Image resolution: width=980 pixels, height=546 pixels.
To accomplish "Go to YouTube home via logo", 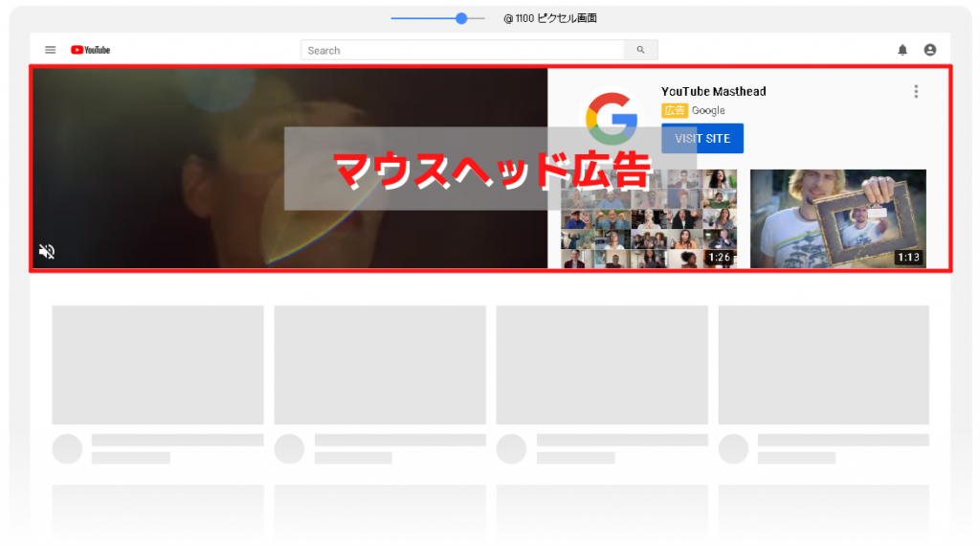I will tap(90, 50).
